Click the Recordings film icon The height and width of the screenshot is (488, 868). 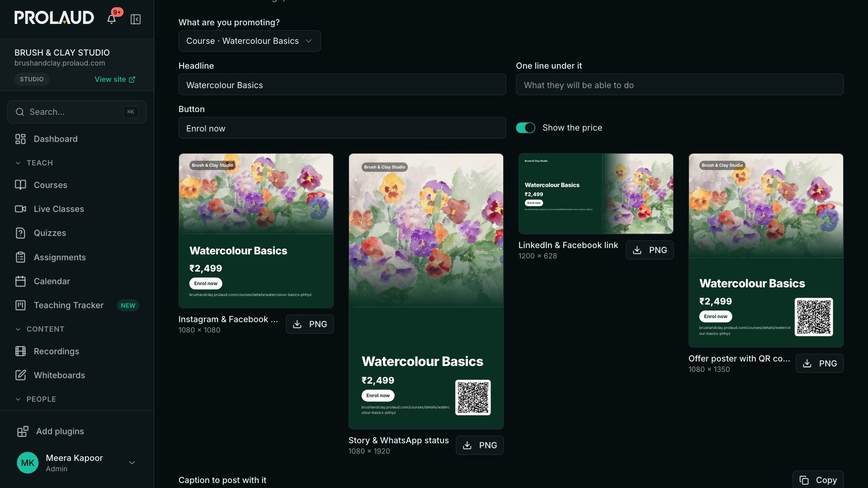20,351
